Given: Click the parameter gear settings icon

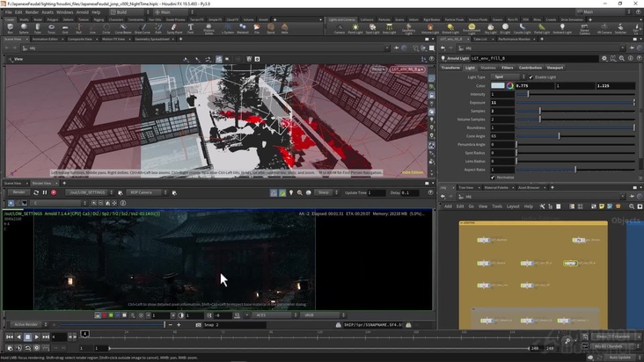Looking at the screenshot, I should [605, 58].
